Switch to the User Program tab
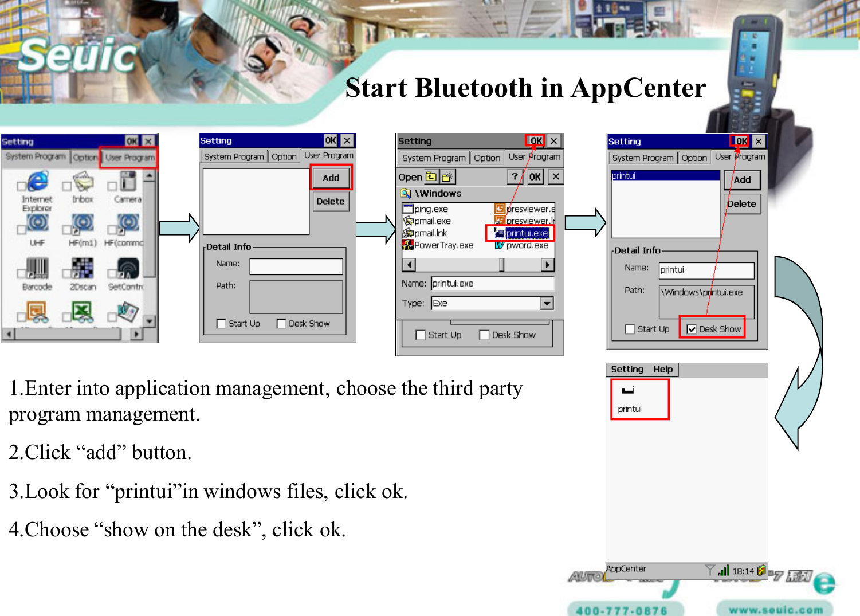860x616 pixels. pyautogui.click(x=129, y=156)
